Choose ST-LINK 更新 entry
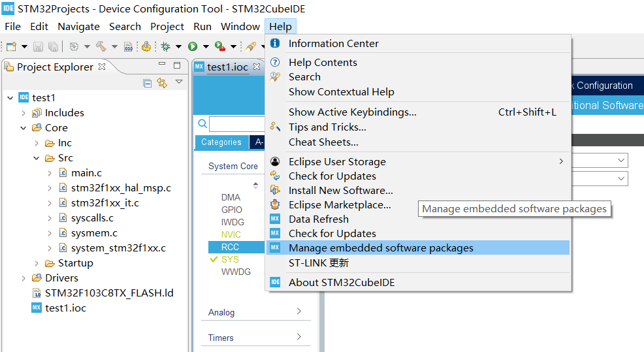The width and height of the screenshot is (644, 352). tap(418, 263)
